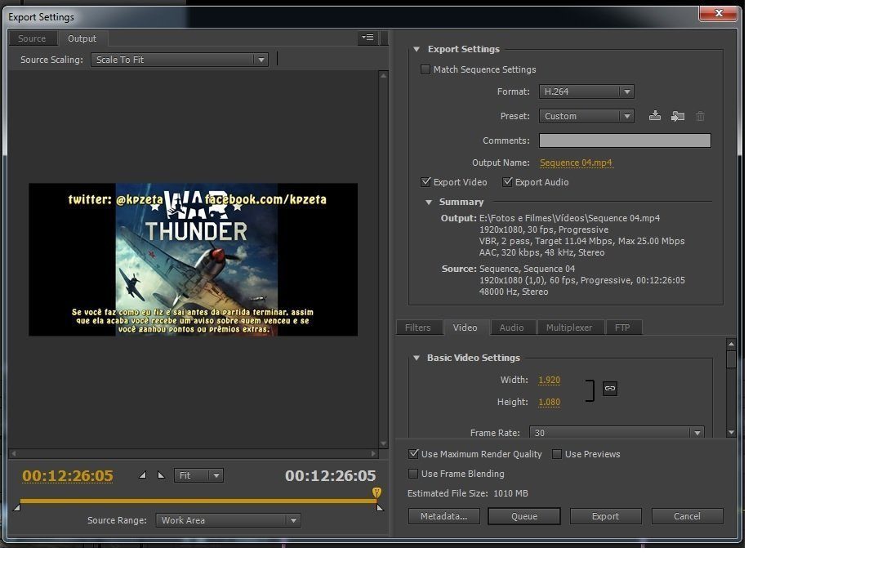The image size is (882, 588).
Task: Click the Import Preset icon
Action: (678, 116)
